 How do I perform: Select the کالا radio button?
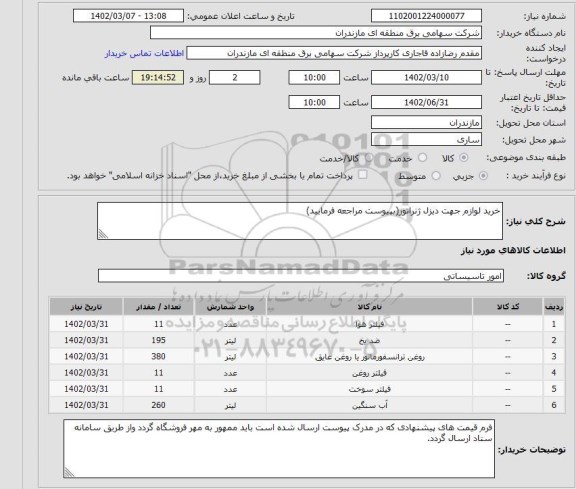pyautogui.click(x=464, y=158)
